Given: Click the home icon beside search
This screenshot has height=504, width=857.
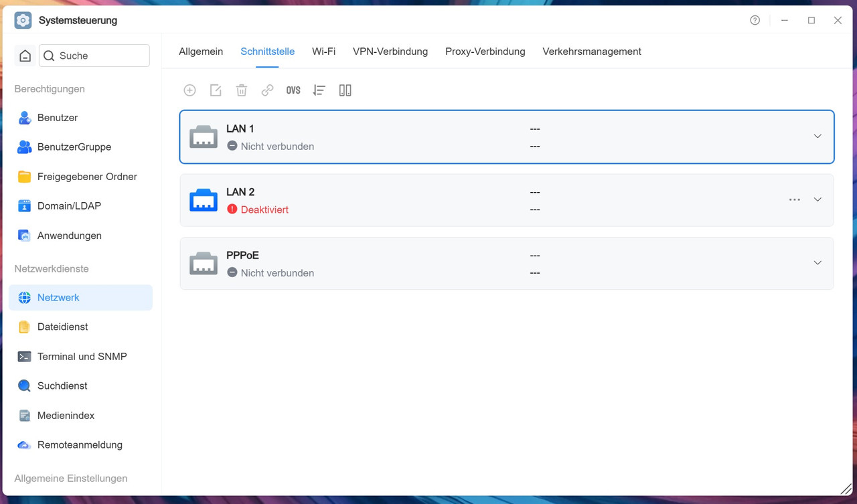Looking at the screenshot, I should pyautogui.click(x=25, y=56).
